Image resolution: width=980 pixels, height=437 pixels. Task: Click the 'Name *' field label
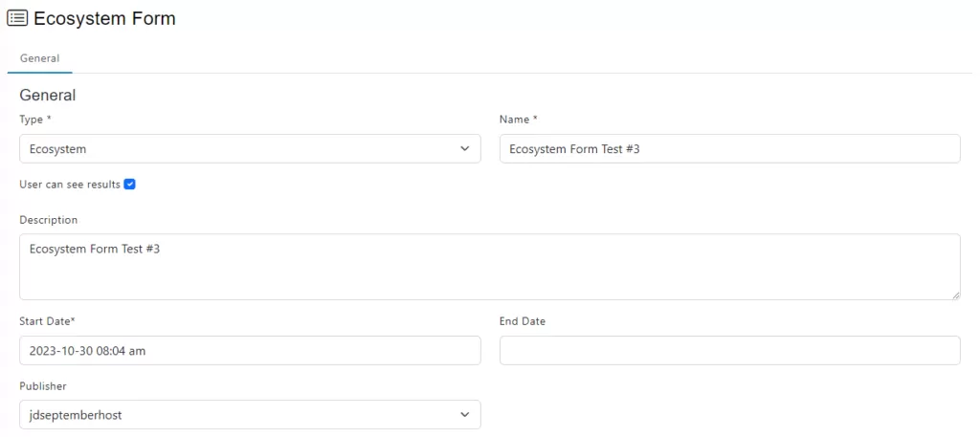[x=518, y=120]
